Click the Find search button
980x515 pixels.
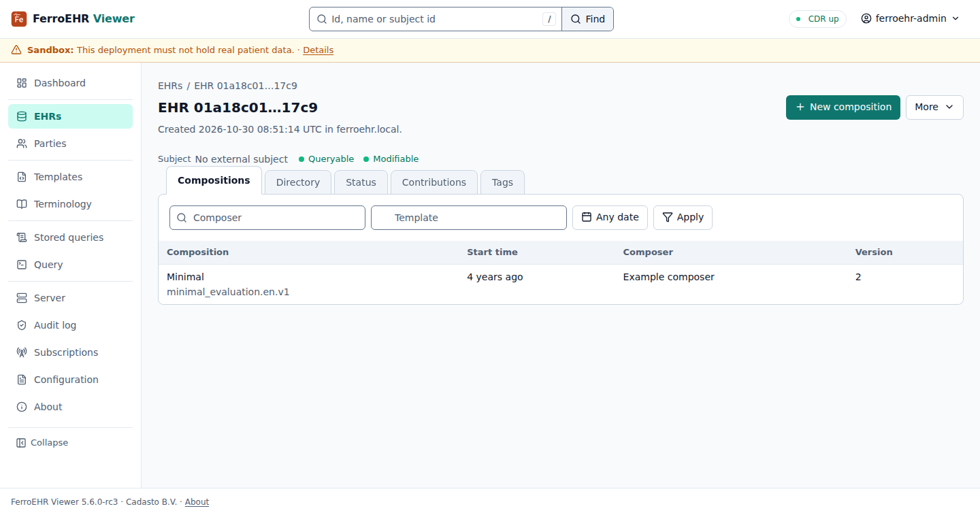tap(588, 19)
